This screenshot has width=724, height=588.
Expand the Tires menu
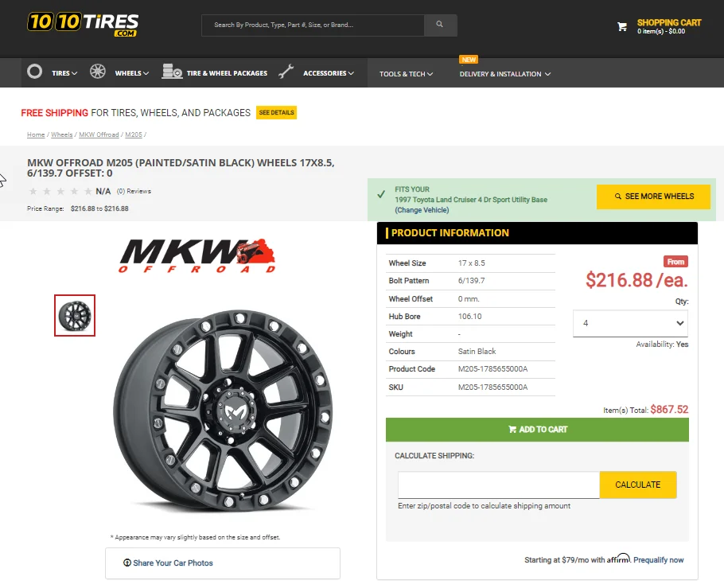click(x=64, y=73)
